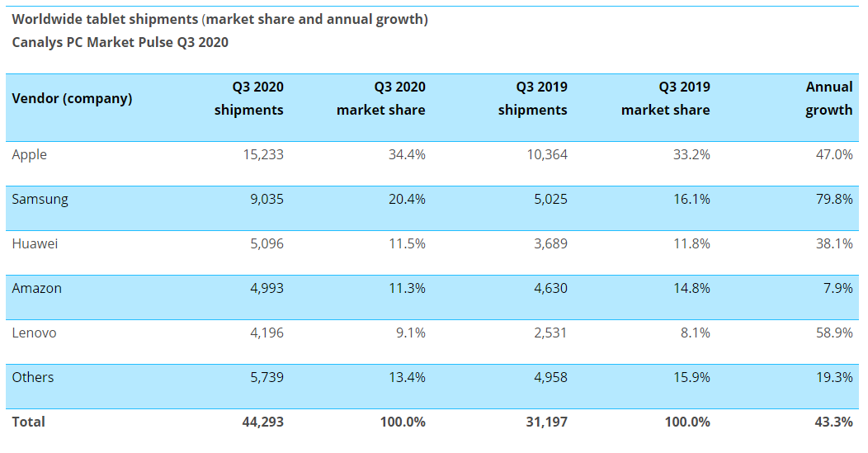868x453 pixels.
Task: Click the "Q3 2020 shipments" column header
Action: [x=249, y=98]
